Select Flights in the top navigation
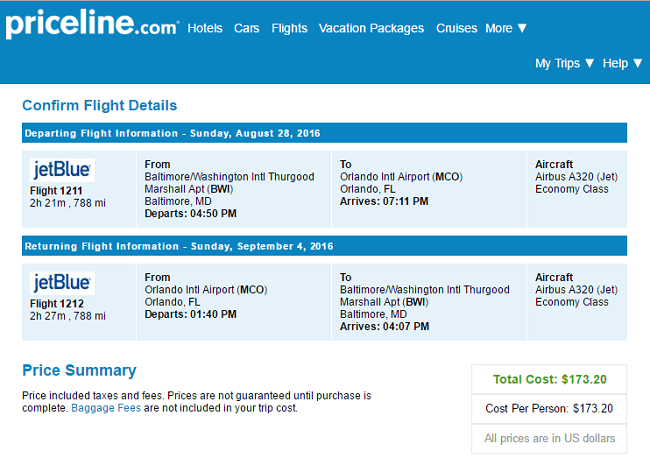The height and width of the screenshot is (458, 650). click(289, 28)
